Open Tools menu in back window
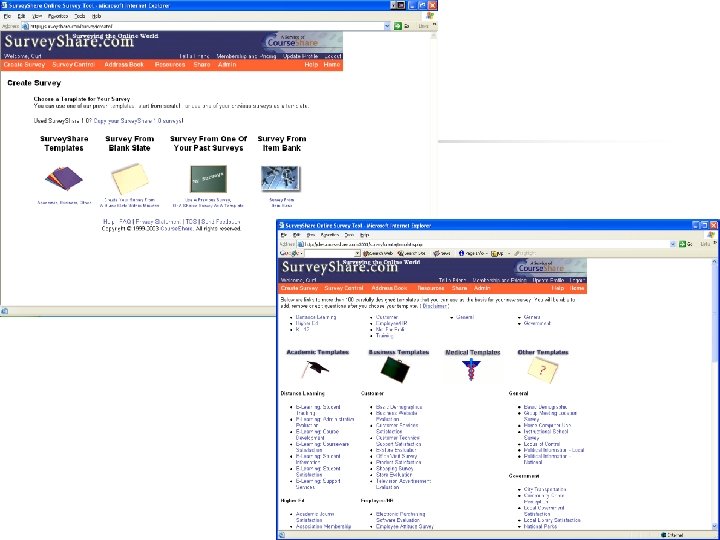720x540 pixels. pyautogui.click(x=79, y=16)
